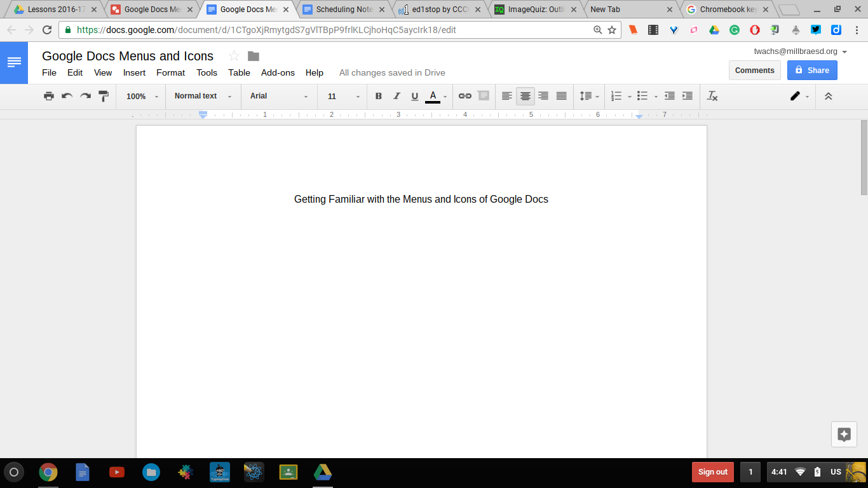
Task: Star the document
Action: point(234,56)
